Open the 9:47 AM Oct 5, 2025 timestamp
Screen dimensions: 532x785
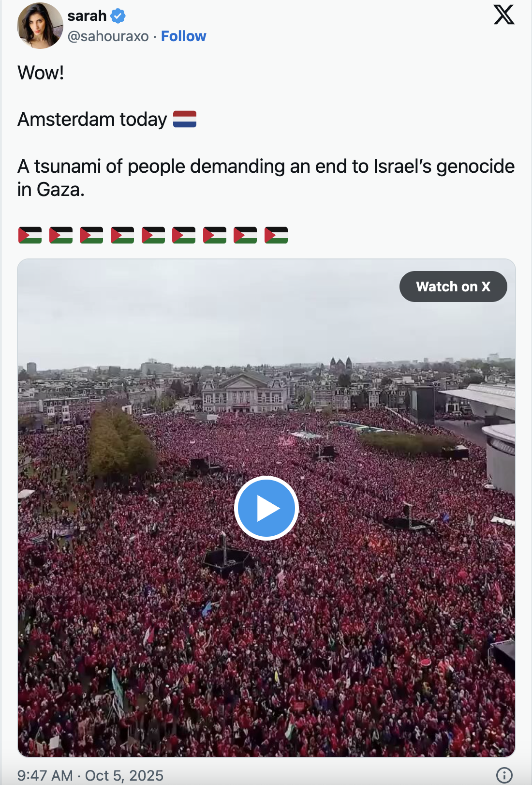pos(90,775)
